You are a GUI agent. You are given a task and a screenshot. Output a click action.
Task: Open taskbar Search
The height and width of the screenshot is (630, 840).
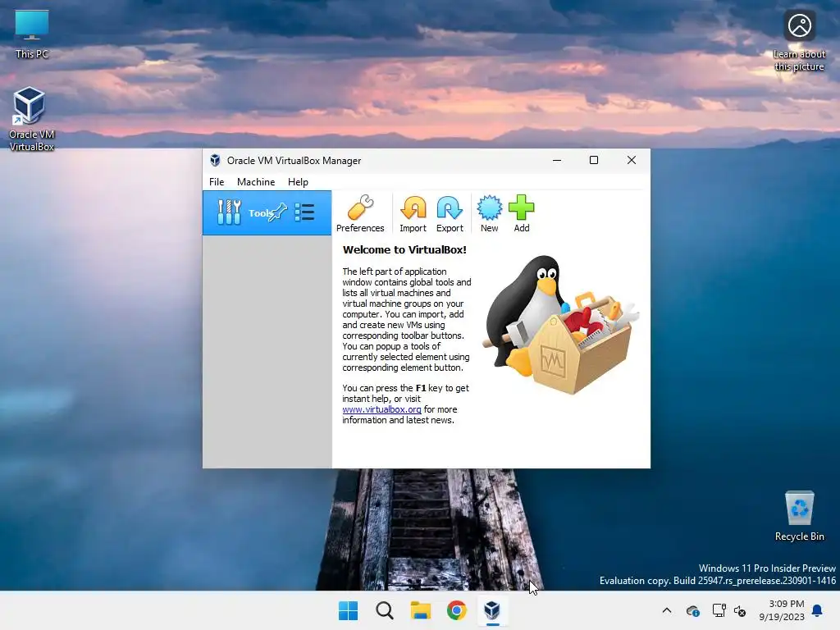pyautogui.click(x=385, y=610)
